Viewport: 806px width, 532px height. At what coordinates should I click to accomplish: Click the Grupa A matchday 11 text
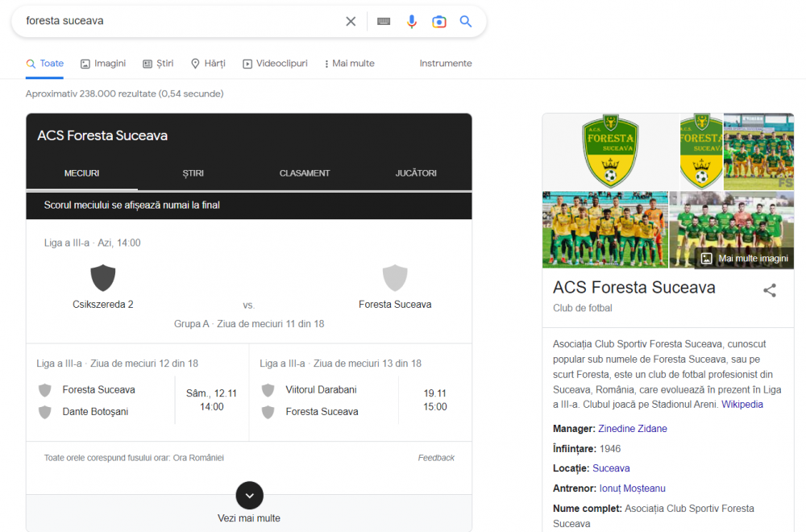click(249, 324)
